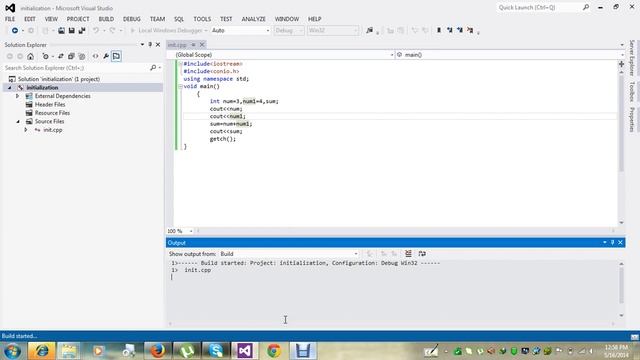Close the Output panel
Image resolution: width=640 pixels, height=360 pixels.
coord(620,242)
